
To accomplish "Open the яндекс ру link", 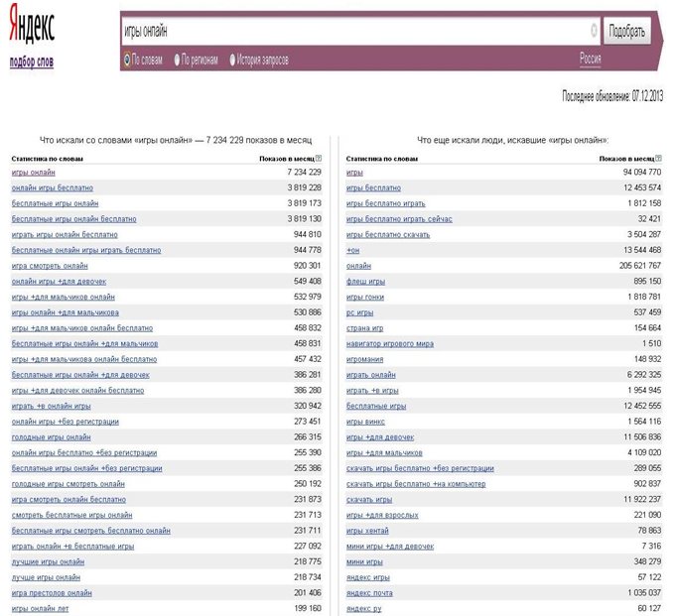I will click(x=363, y=609).
